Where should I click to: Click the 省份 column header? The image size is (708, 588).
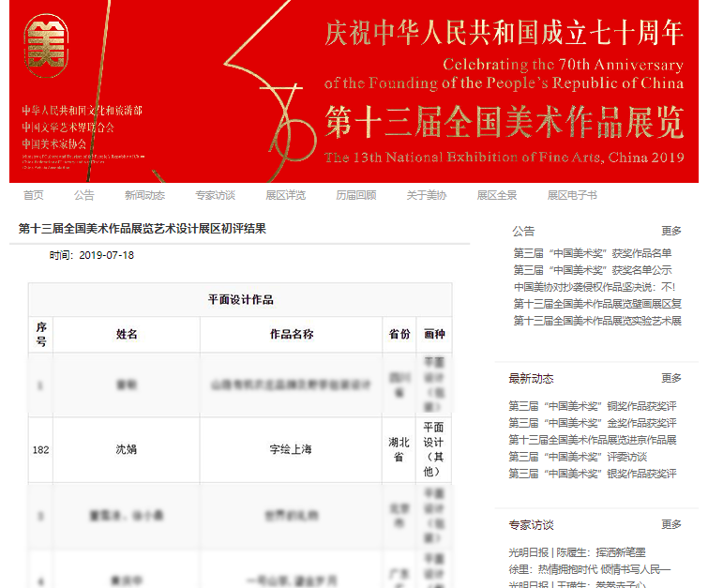coord(399,334)
